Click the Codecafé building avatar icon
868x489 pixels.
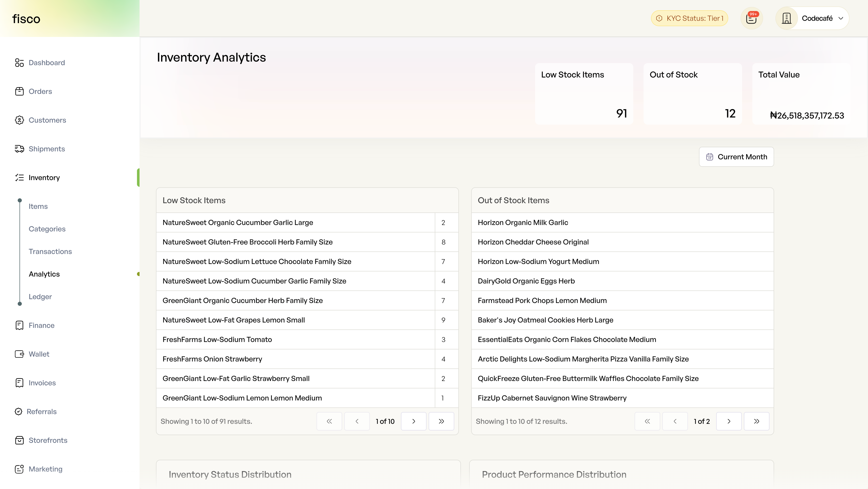786,18
